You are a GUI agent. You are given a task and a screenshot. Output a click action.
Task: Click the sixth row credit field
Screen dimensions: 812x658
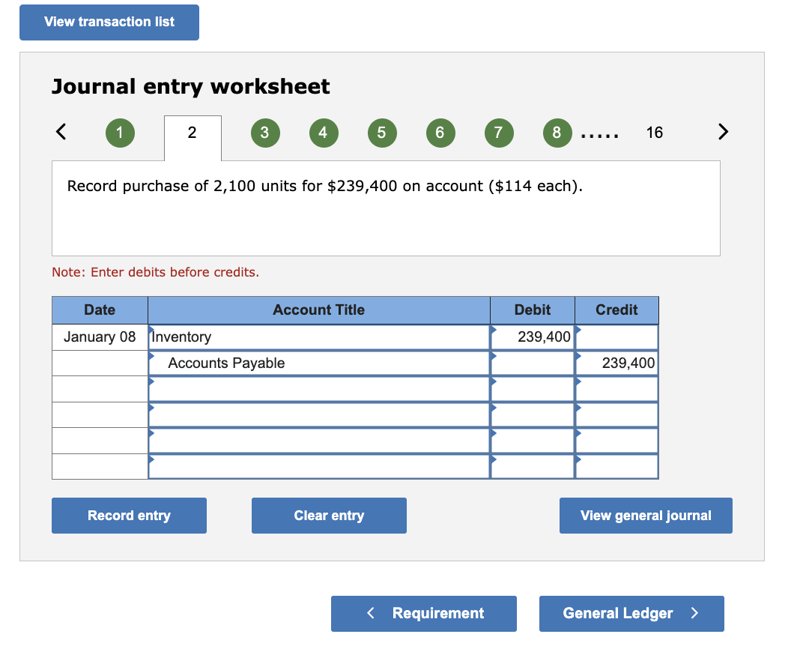coord(616,467)
